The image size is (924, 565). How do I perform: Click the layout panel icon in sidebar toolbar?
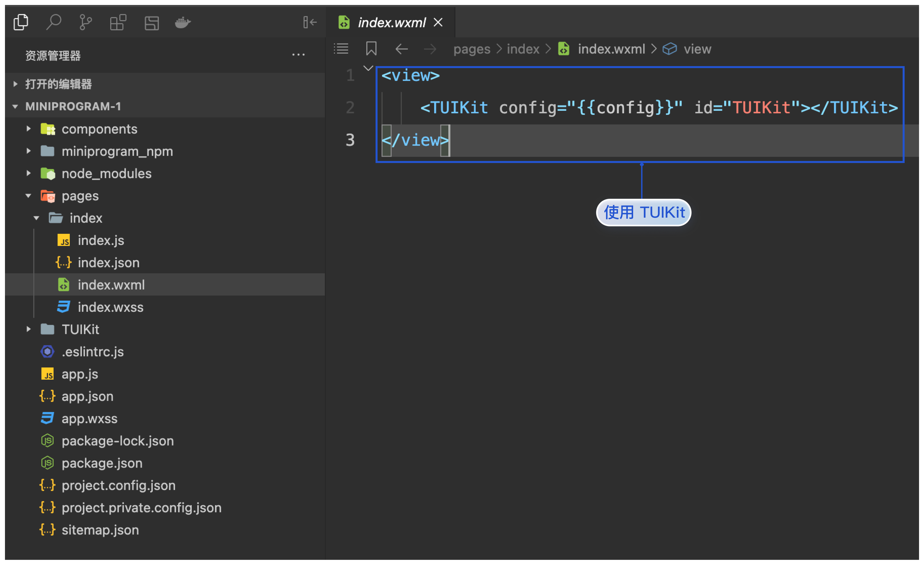click(x=152, y=23)
